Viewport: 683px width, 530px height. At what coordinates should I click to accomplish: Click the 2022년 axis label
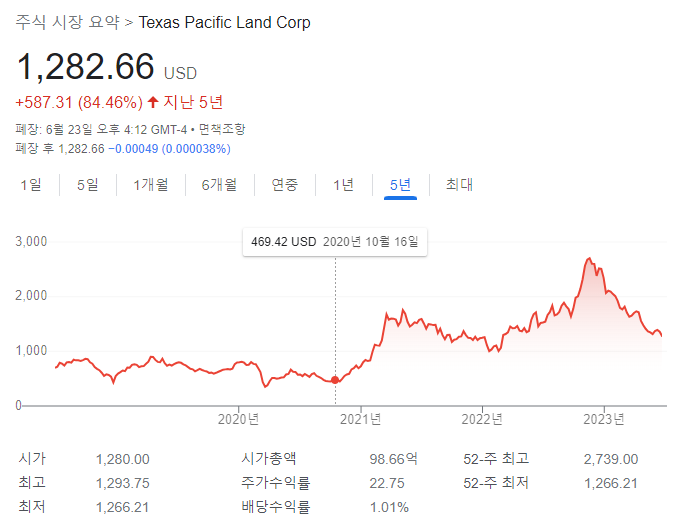pyautogui.click(x=482, y=419)
